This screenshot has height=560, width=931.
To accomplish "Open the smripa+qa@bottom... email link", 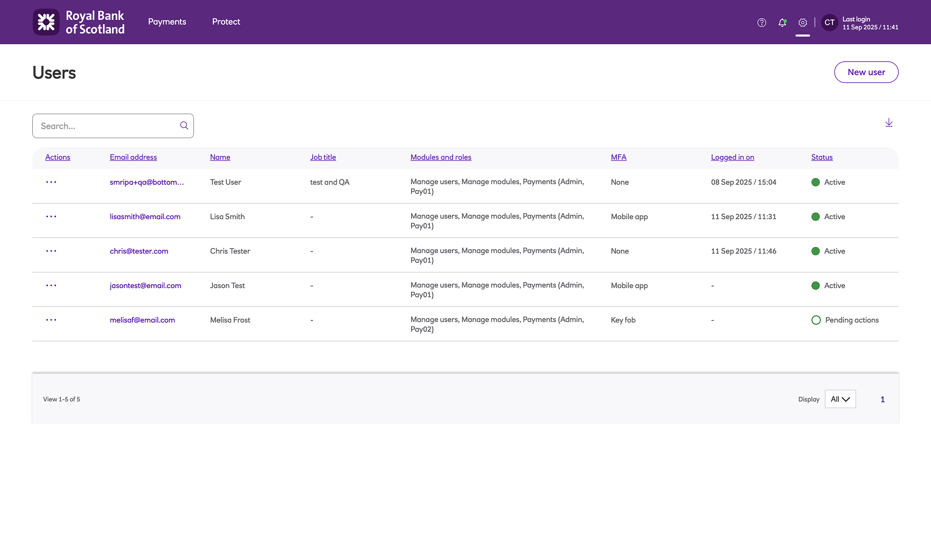I will (147, 182).
